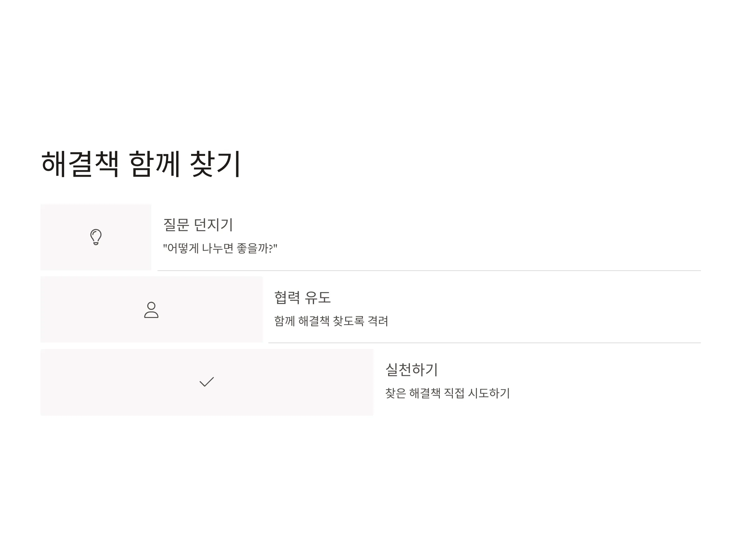
Task: Click the divider line under 협력 유도 section
Action: click(x=484, y=343)
